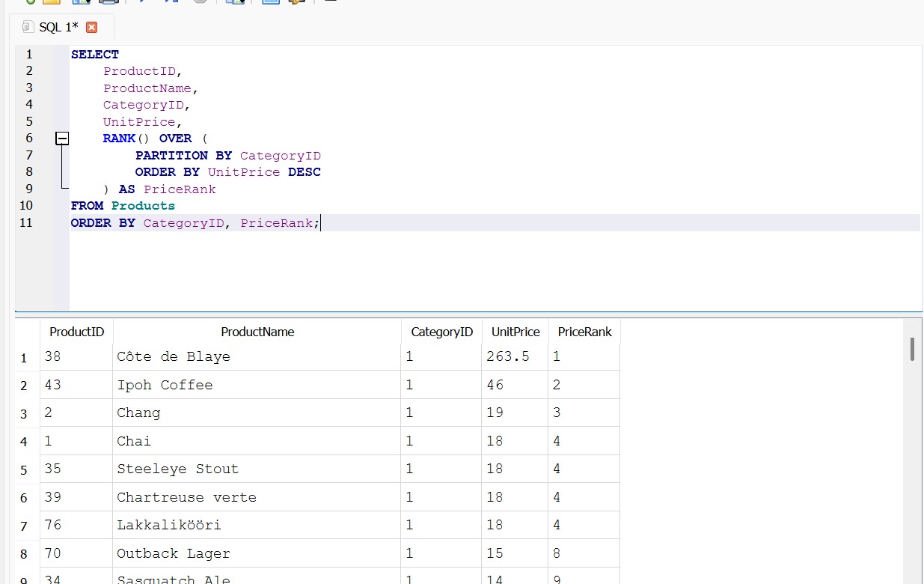Select PriceRank cell for Outback Lager
Image resolution: width=924 pixels, height=584 pixels.
[x=584, y=553]
